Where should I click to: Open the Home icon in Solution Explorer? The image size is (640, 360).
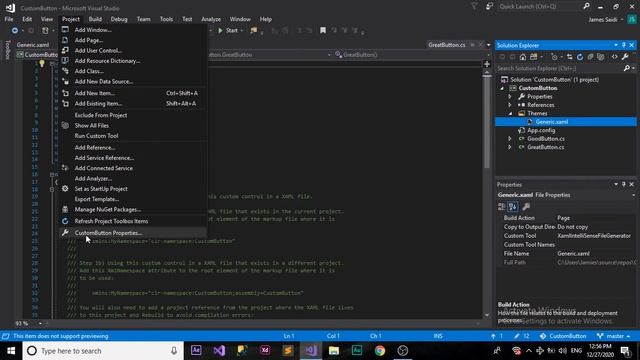tap(522, 57)
